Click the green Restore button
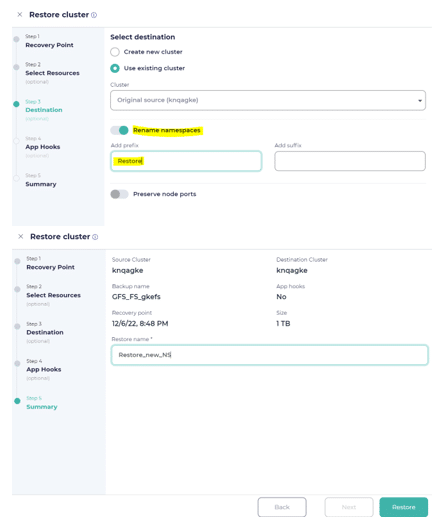Viewport: 439px width, 523px height. tap(404, 507)
